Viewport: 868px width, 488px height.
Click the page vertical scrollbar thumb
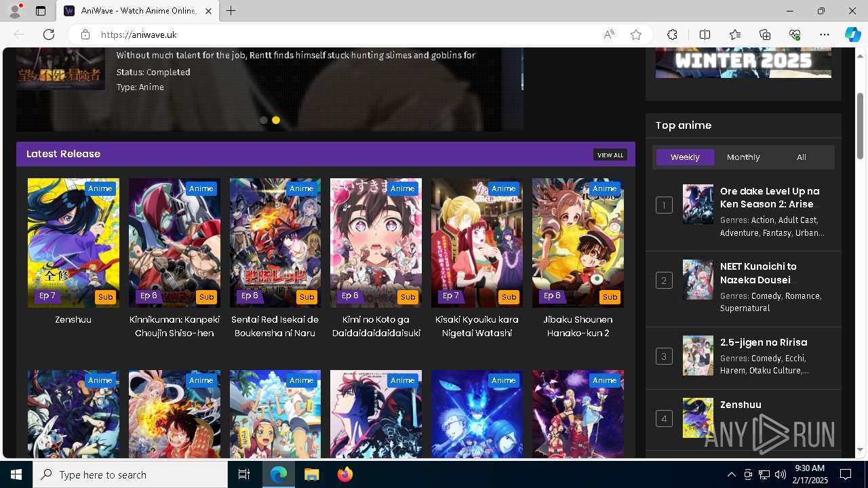pos(861,126)
